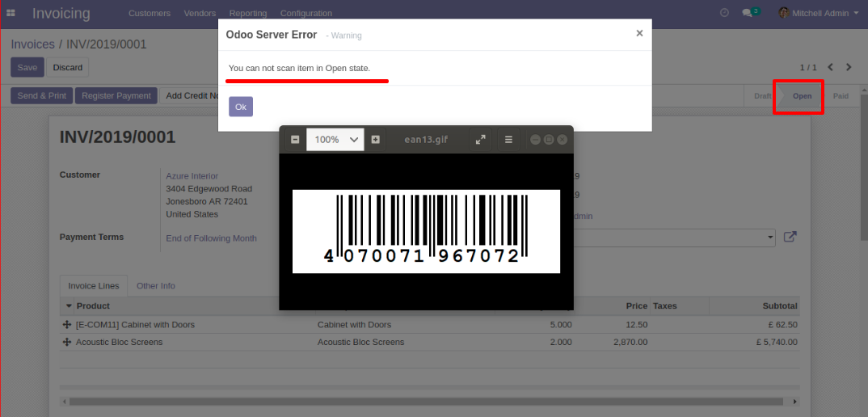
Task: Open the external link icon beside dropdown
Action: point(790,237)
